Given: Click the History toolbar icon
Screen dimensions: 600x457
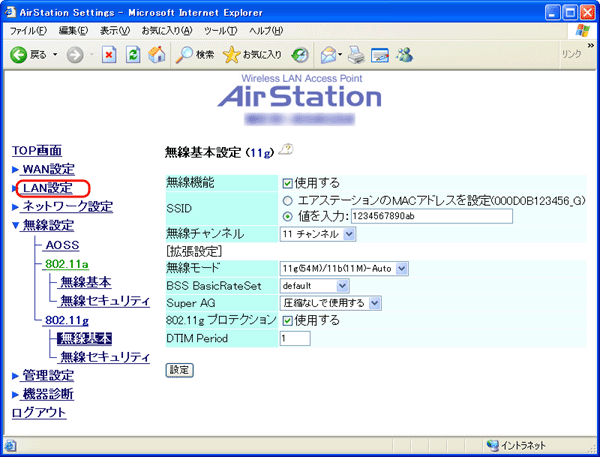Looking at the screenshot, I should (300, 55).
